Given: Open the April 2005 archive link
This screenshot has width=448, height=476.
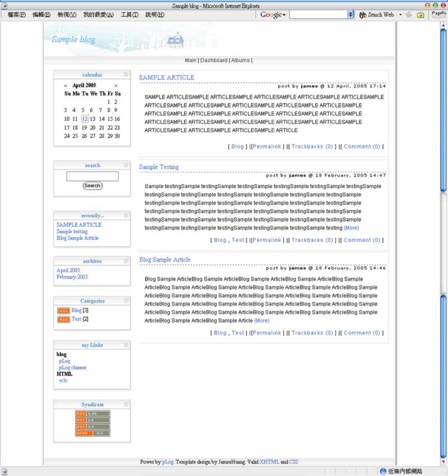Looking at the screenshot, I should tap(68, 270).
